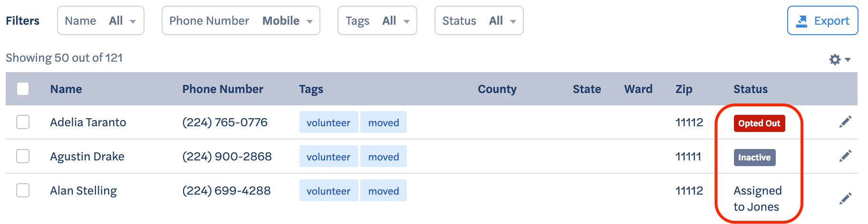Screen dimensions: 868x224
Task: Click pencil icon for Agustin Drake
Action: [x=845, y=156]
